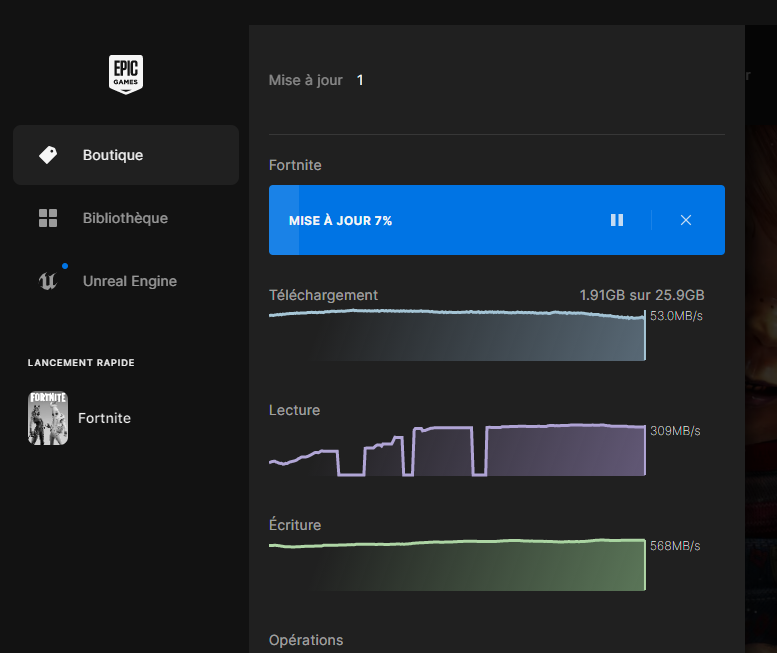Click the Unreal Engine logo icon
Viewport: 777px width, 653px height.
coord(48,281)
